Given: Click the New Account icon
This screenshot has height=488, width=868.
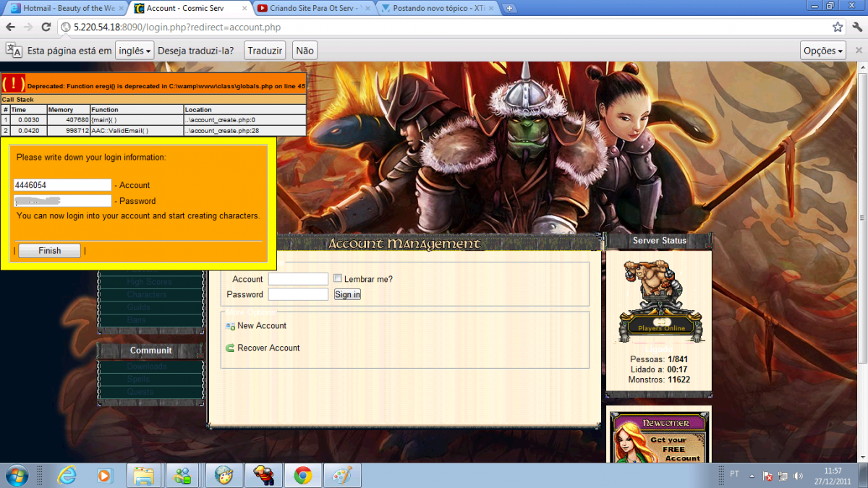Looking at the screenshot, I should (230, 326).
